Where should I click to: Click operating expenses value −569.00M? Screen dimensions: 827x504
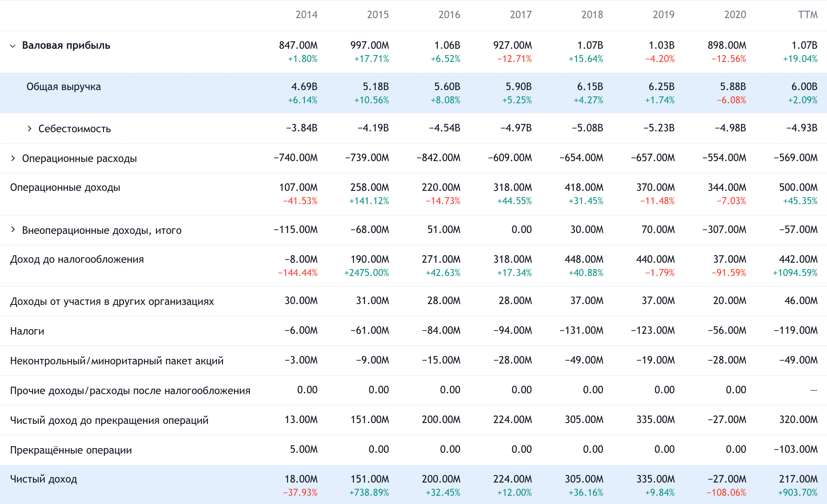coord(796,158)
